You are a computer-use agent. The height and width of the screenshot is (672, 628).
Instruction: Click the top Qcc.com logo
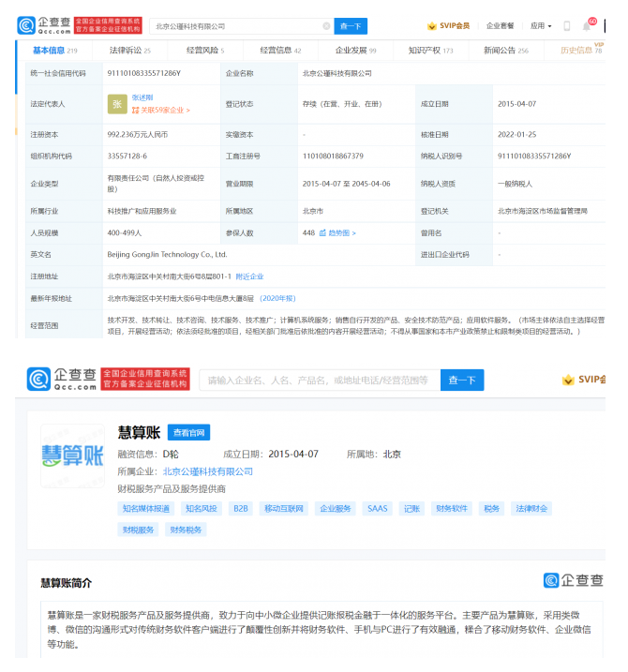click(x=44, y=25)
